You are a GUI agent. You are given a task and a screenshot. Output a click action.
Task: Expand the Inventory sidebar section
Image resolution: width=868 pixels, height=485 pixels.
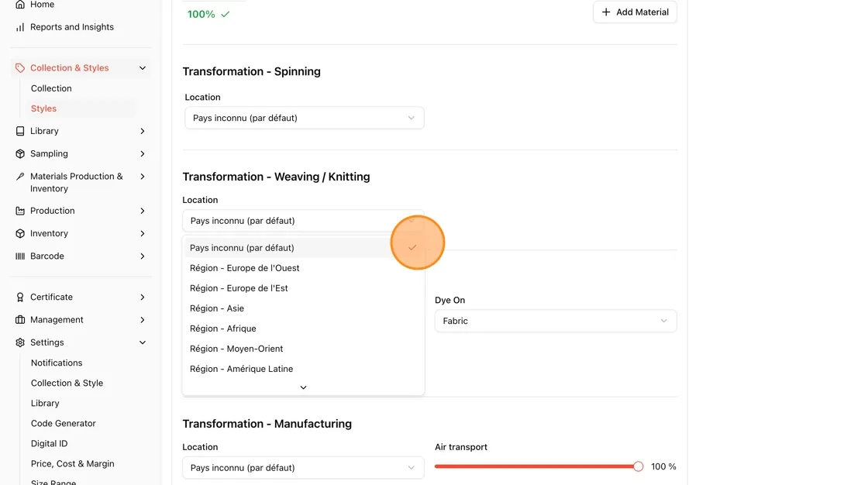tap(81, 234)
